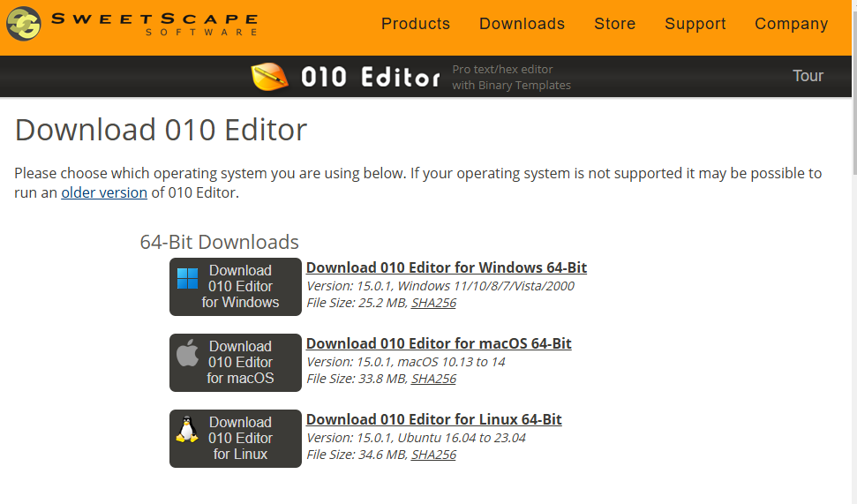
Task: Click the 010 Editor title in the banner
Action: click(x=371, y=77)
